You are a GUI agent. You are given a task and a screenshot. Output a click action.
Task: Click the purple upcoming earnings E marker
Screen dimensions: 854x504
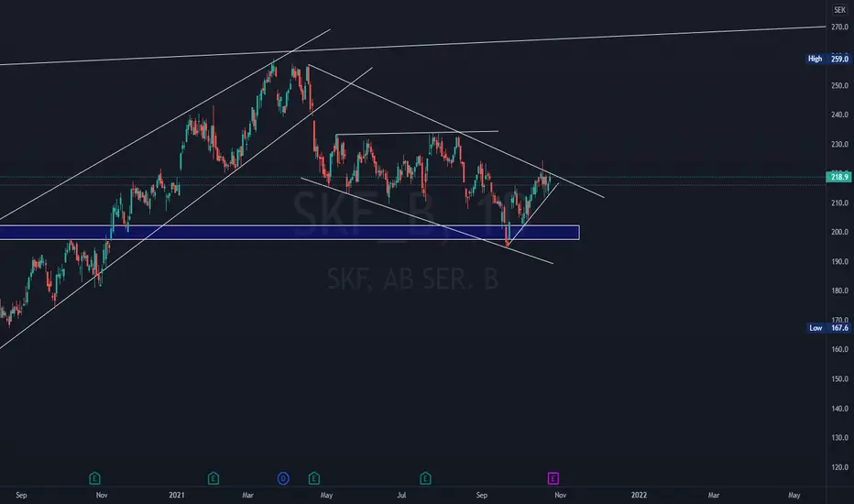point(553,478)
